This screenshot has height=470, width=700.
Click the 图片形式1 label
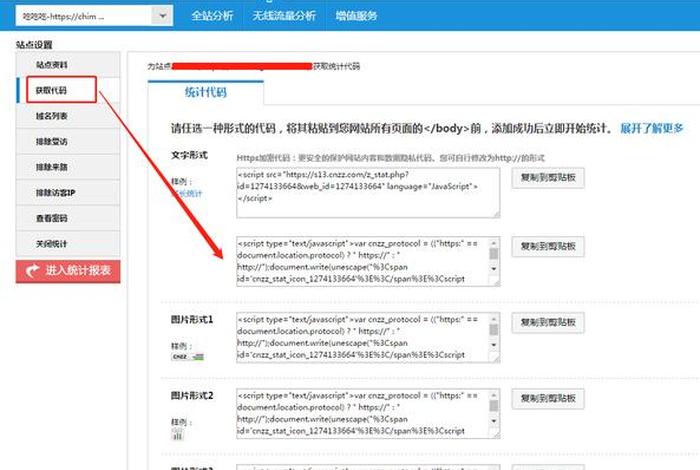[192, 320]
